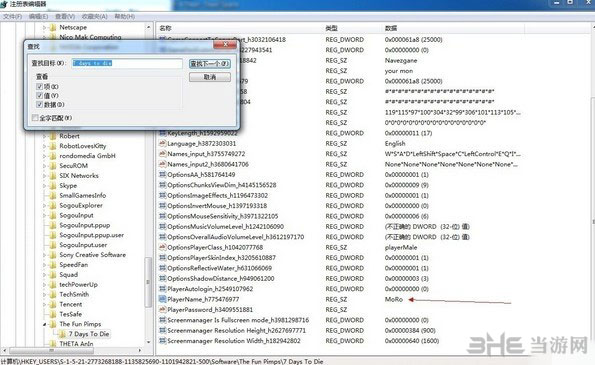This screenshot has width=595, height=365.
Task: Click the OptionsMouseSensitivity DWORD icon
Action: [x=162, y=216]
